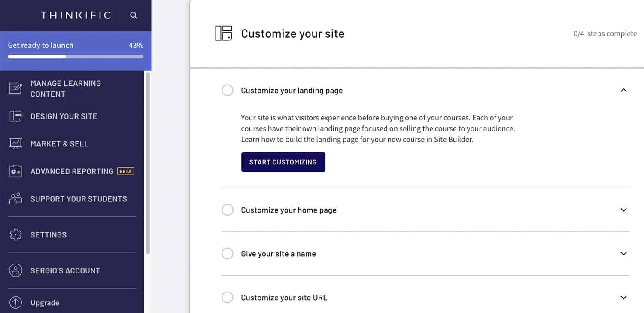
Task: Click the 'Get ready to launch' progress bar
Action: [76, 56]
